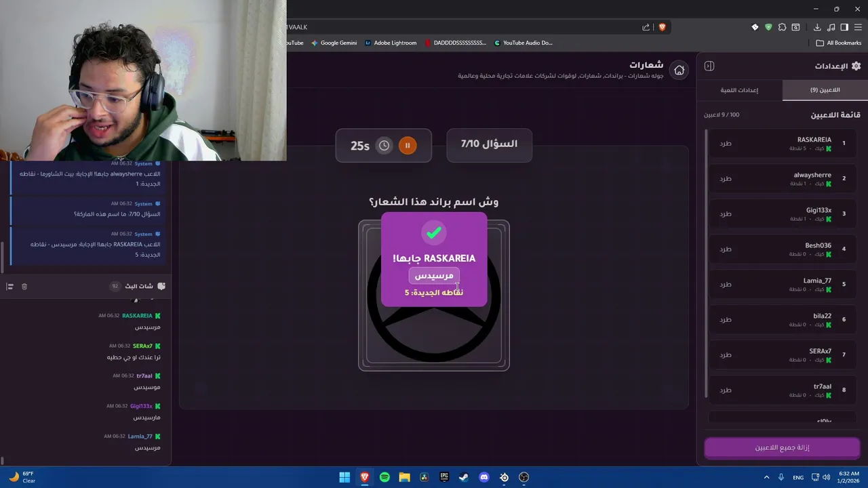Click the Mercedes logo image card
Viewport: 868px width, 488px height.
[x=434, y=296]
